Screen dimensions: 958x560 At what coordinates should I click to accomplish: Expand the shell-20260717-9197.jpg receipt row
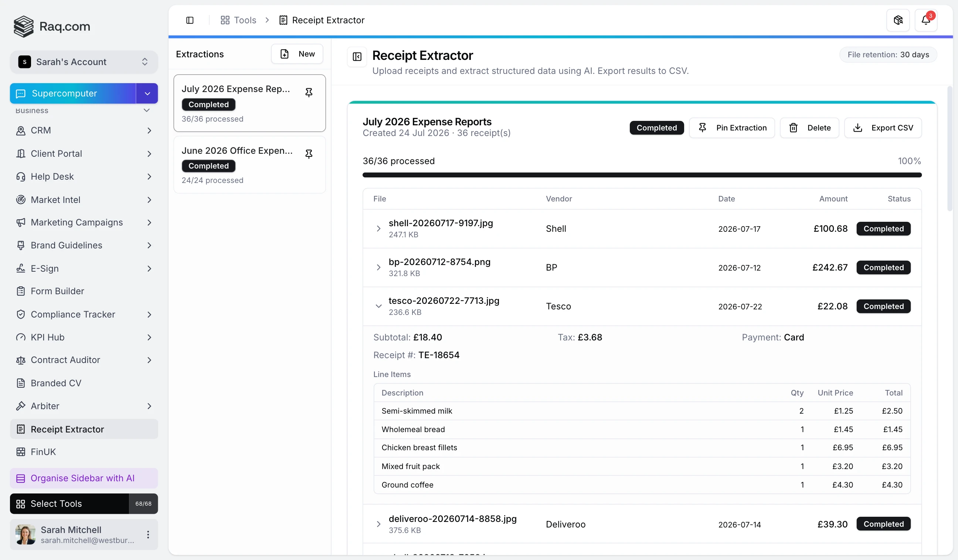pyautogui.click(x=378, y=228)
